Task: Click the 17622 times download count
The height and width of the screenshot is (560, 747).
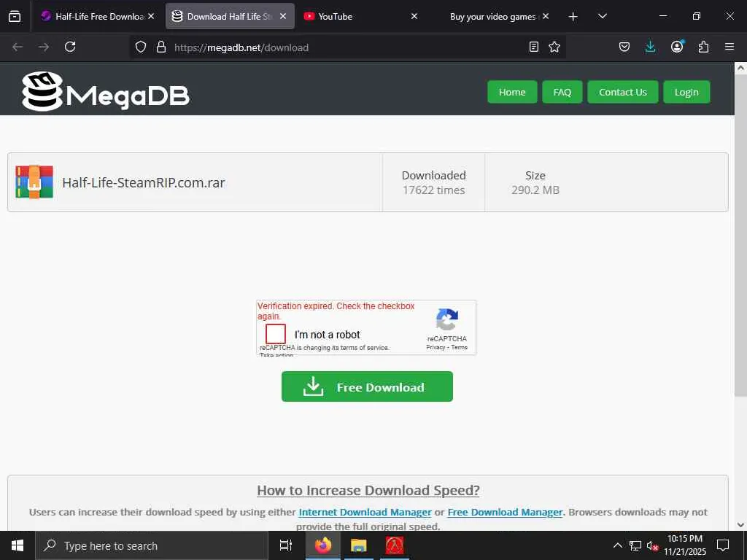Action: [x=433, y=190]
